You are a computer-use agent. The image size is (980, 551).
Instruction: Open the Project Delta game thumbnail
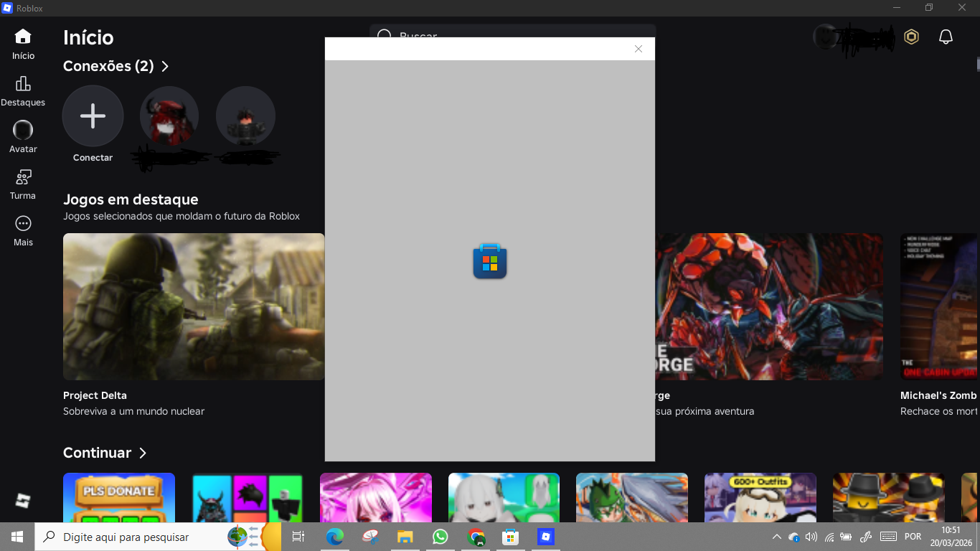(194, 306)
